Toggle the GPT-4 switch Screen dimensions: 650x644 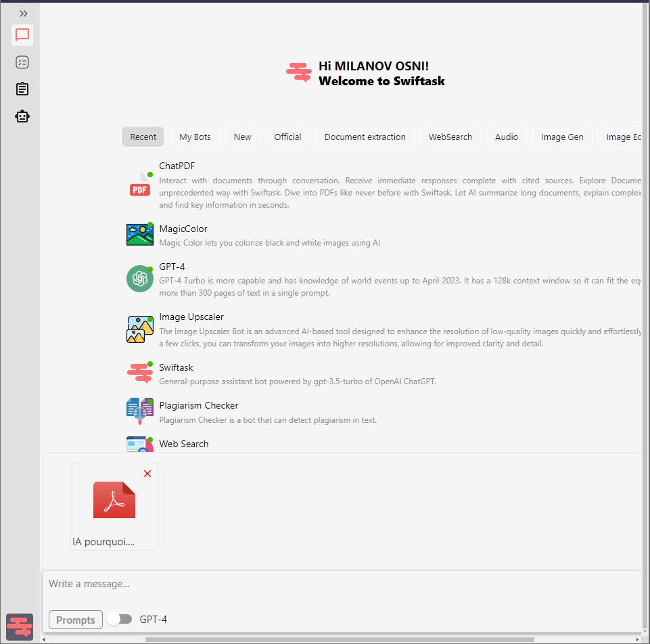120,619
